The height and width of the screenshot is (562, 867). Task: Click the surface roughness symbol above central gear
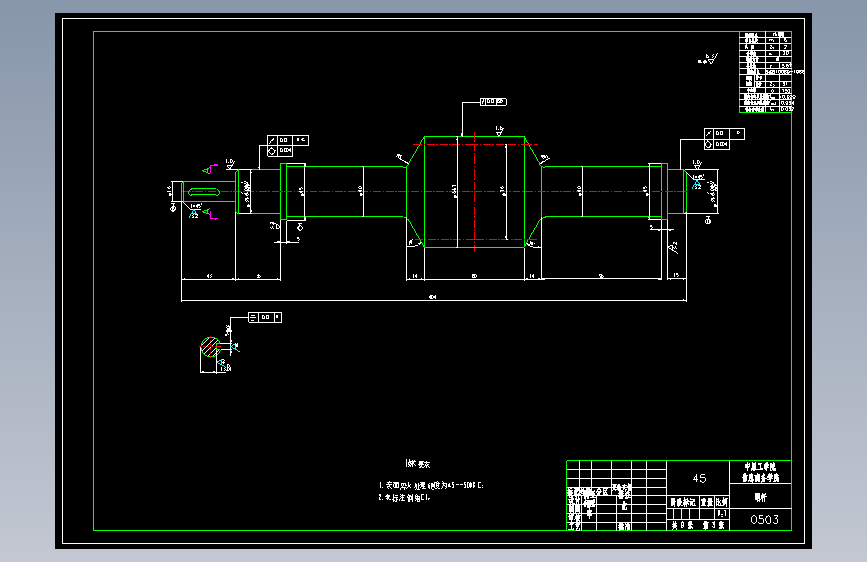(499, 131)
